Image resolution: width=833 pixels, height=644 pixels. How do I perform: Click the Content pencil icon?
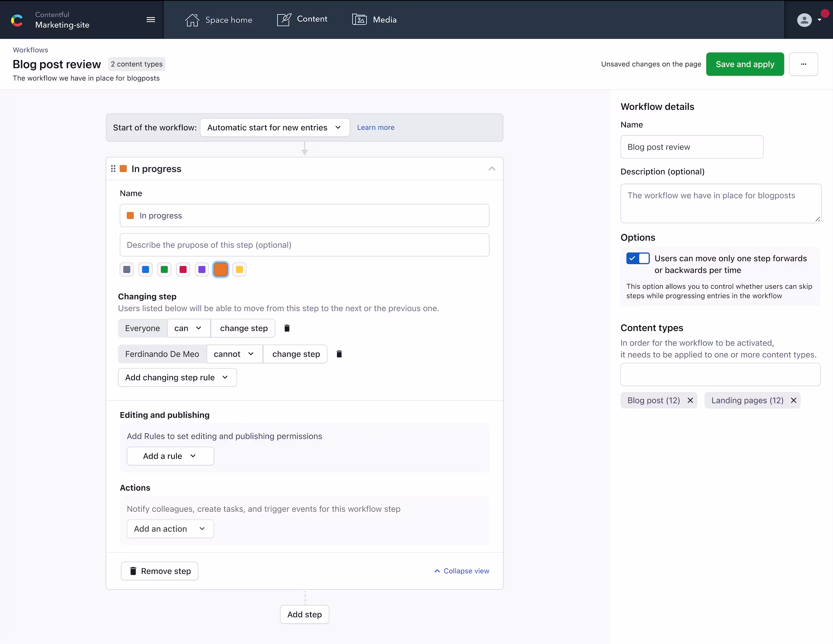(284, 20)
